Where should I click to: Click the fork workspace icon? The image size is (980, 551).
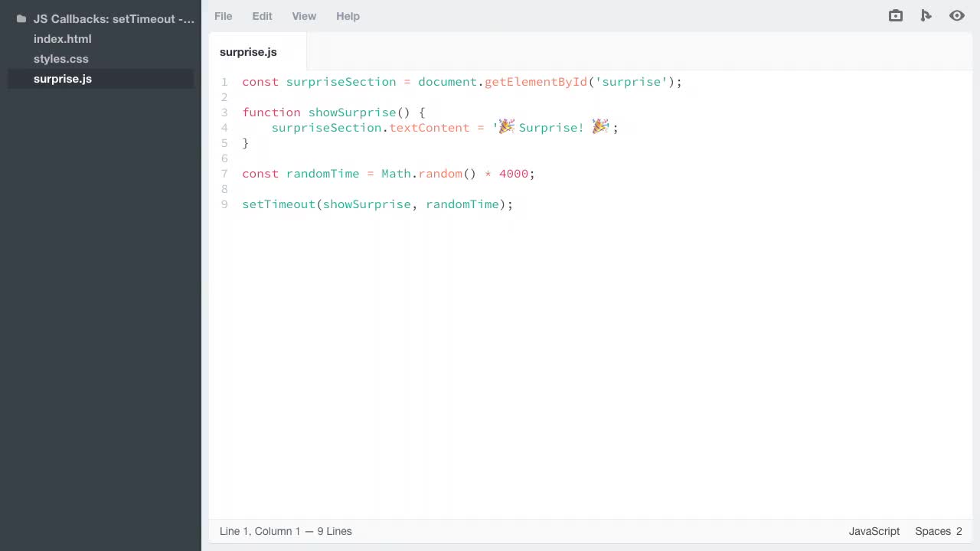coord(926,16)
